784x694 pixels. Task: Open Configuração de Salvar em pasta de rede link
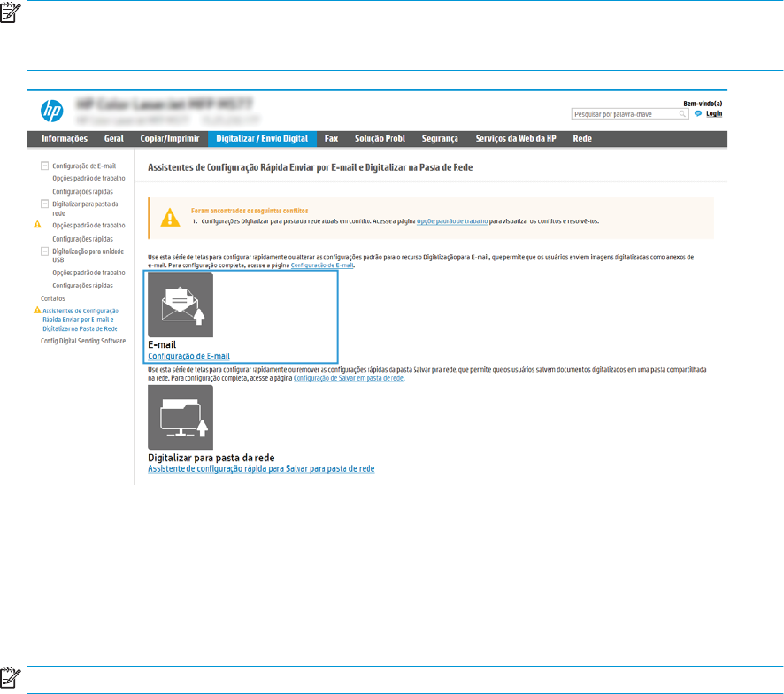pos(349,378)
